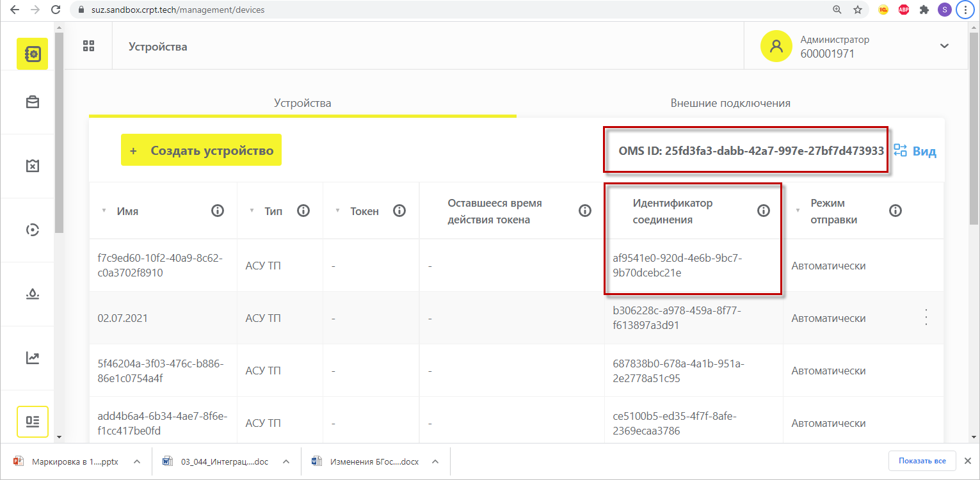Click the sidebar scrollbar down arrow
980x480 pixels.
pos(59,437)
